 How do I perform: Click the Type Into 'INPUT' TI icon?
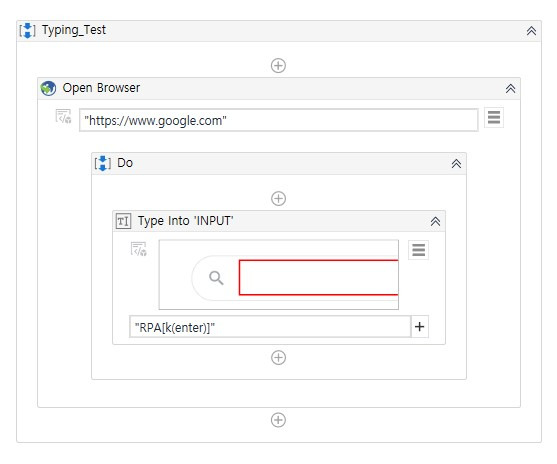coord(123,221)
